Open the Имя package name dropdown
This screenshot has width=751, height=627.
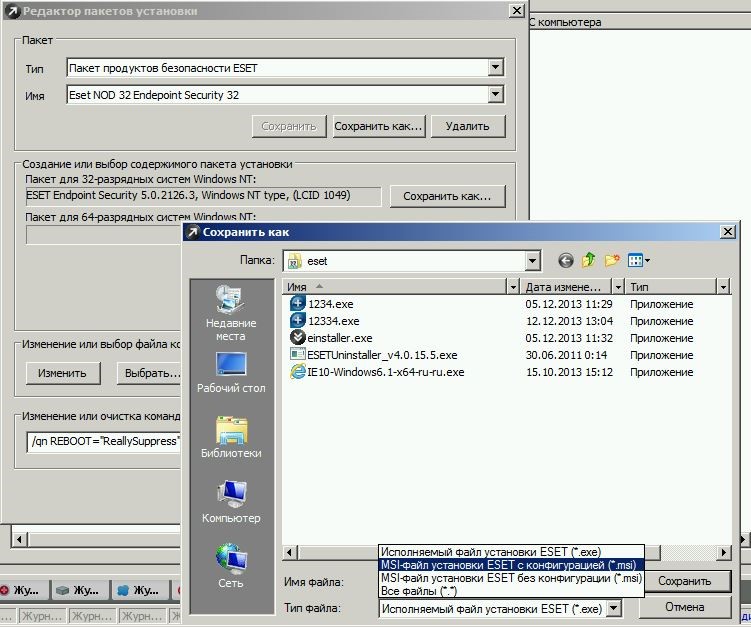point(496,94)
